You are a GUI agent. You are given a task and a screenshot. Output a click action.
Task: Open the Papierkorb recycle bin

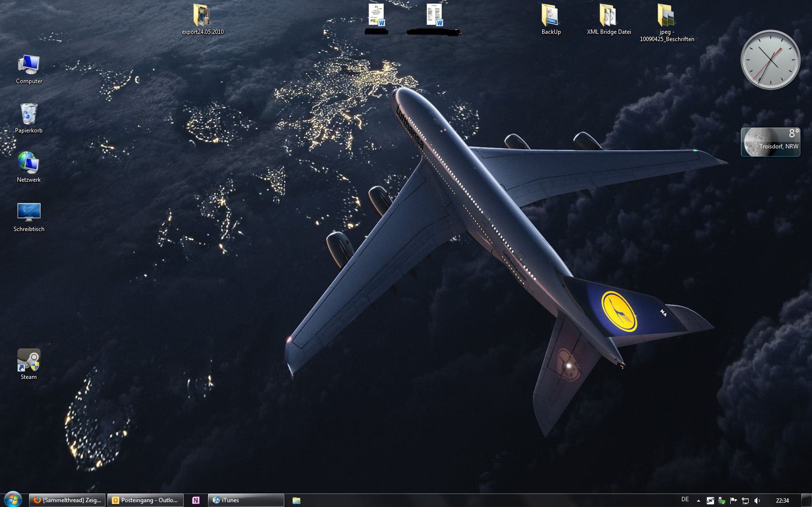tap(29, 118)
